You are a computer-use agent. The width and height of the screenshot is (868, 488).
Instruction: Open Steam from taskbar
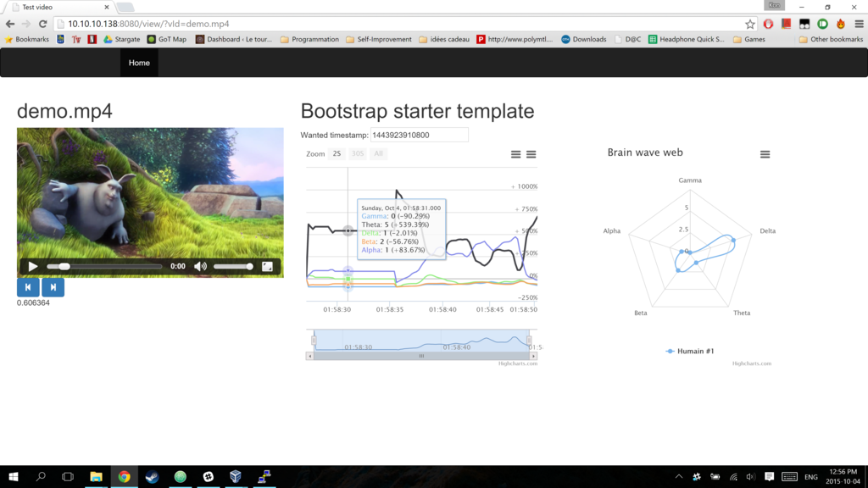(x=152, y=476)
